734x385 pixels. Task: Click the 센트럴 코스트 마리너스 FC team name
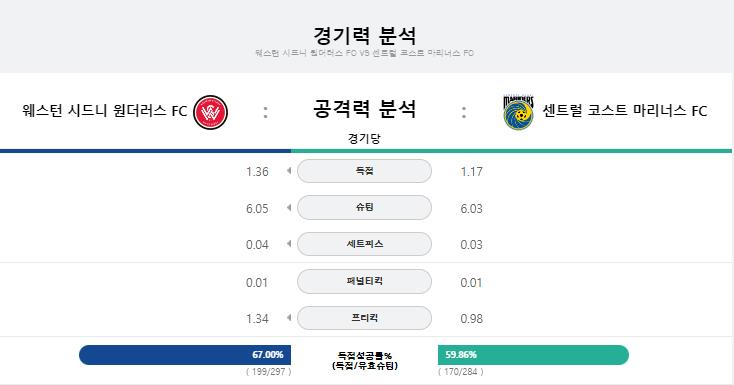pos(624,111)
